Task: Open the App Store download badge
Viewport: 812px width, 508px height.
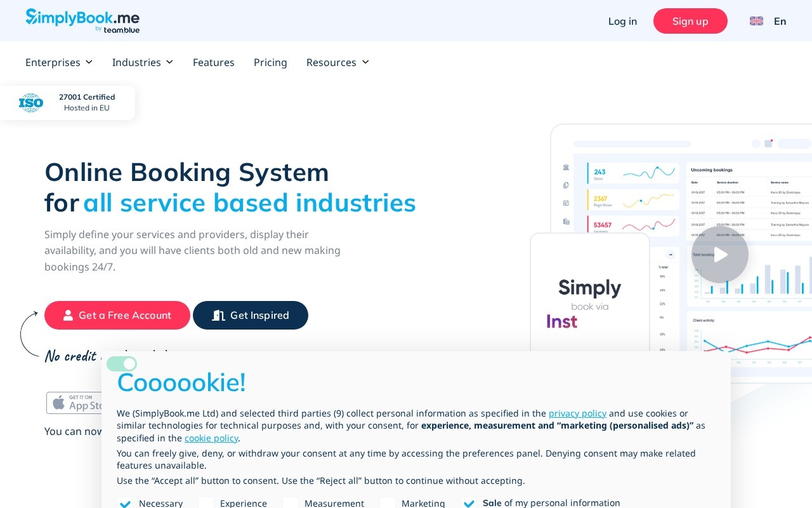Action: 75,403
